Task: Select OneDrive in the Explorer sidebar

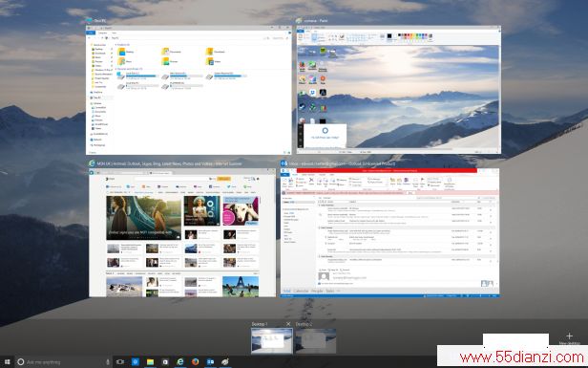Action: coord(96,92)
